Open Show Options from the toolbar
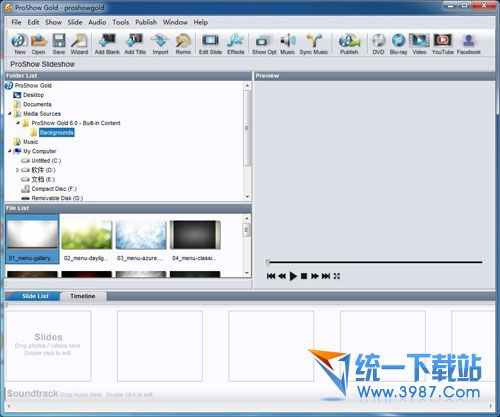Viewport: 500px width, 417px height. click(264, 44)
